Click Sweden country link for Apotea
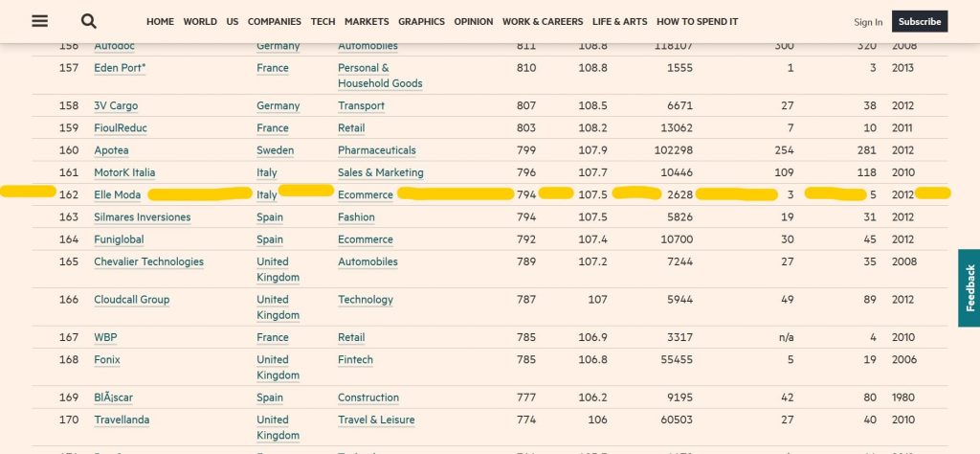 [x=273, y=150]
